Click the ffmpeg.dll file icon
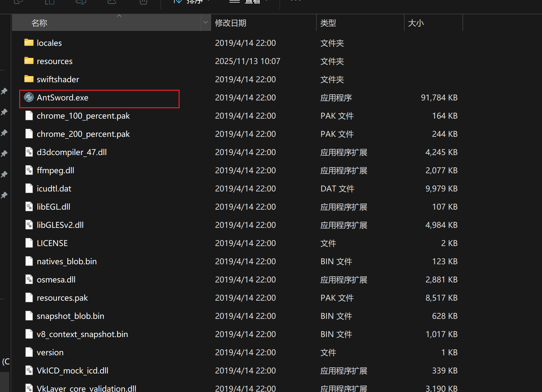 coord(29,170)
